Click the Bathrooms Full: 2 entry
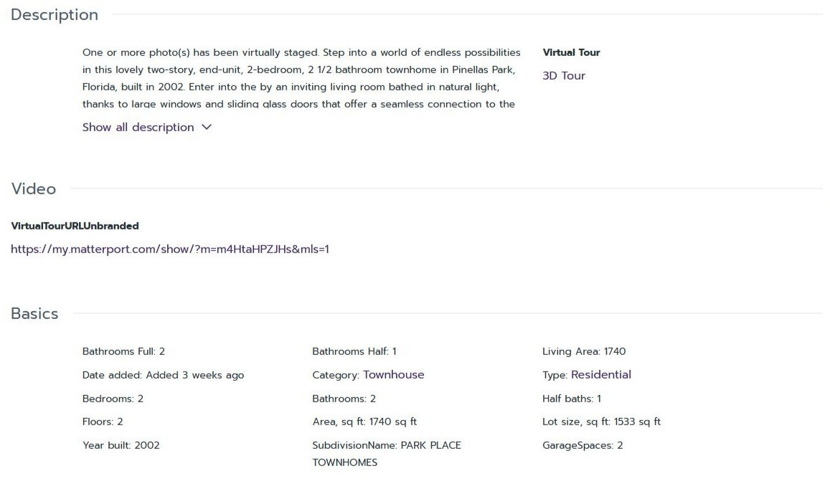 coord(124,351)
